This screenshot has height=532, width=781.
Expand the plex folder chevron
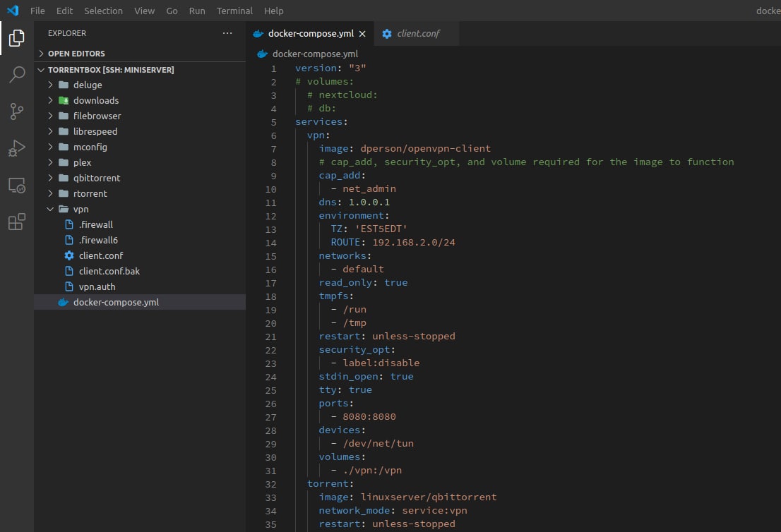(x=50, y=162)
